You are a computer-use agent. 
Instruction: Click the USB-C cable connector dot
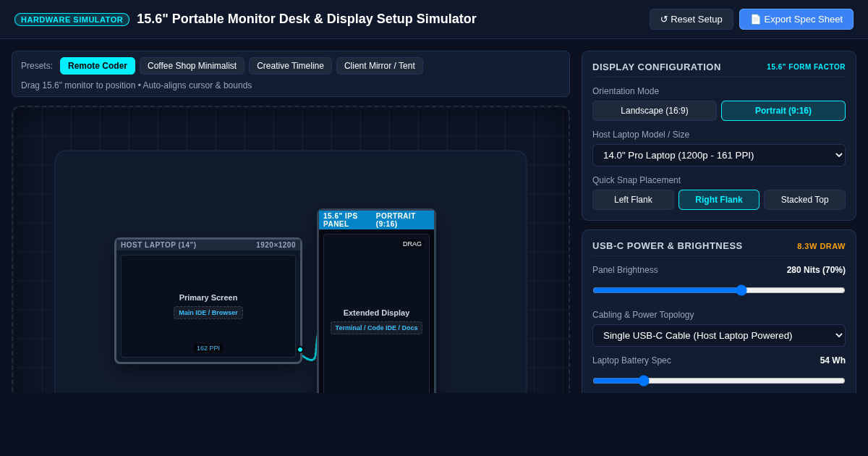(300, 350)
